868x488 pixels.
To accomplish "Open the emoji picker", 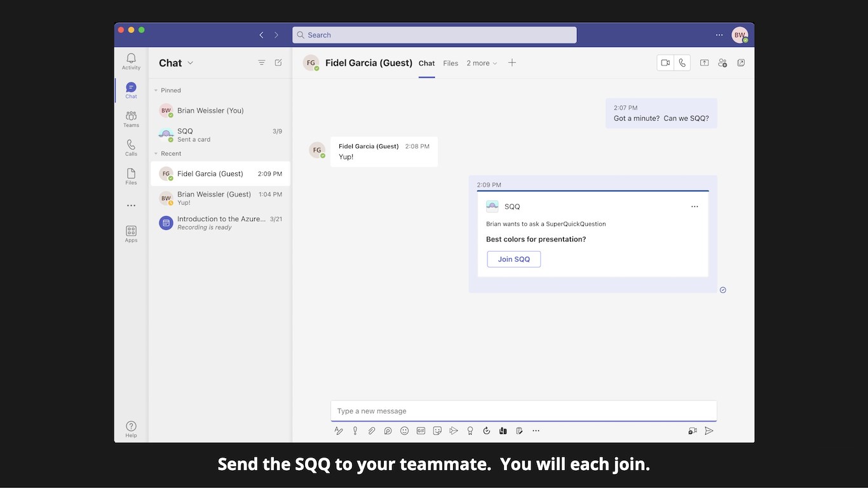I will point(404,431).
